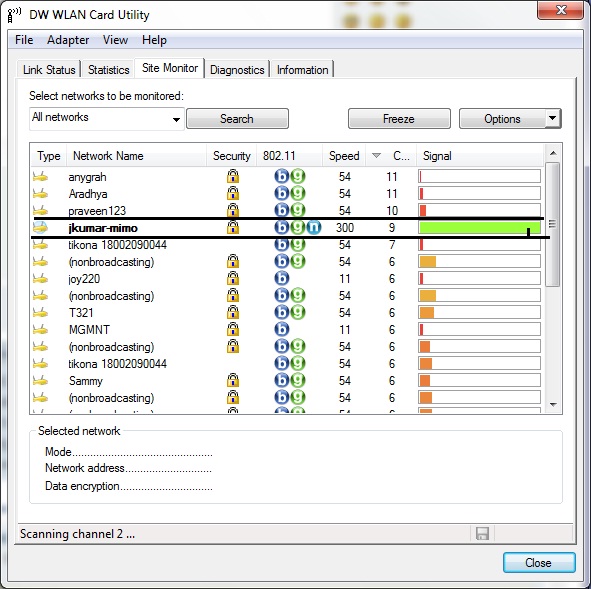
Task: Click the connected network icon for jkumar-mimo
Action: pyautogui.click(x=40, y=227)
